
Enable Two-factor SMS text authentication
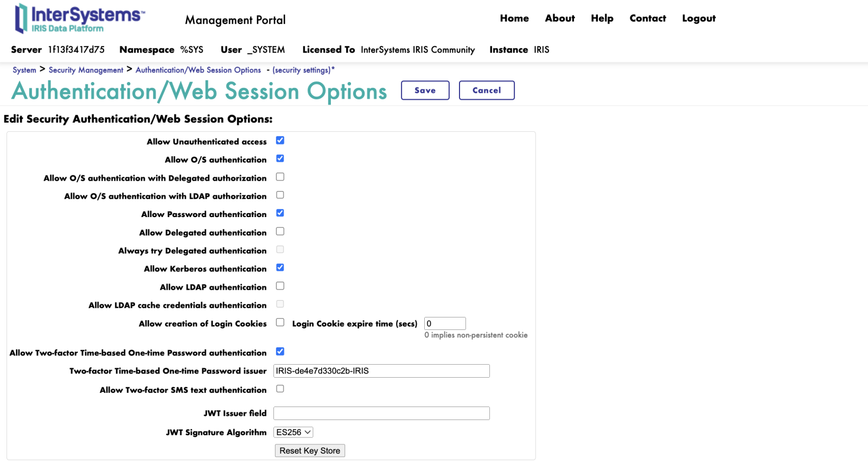[280, 389]
